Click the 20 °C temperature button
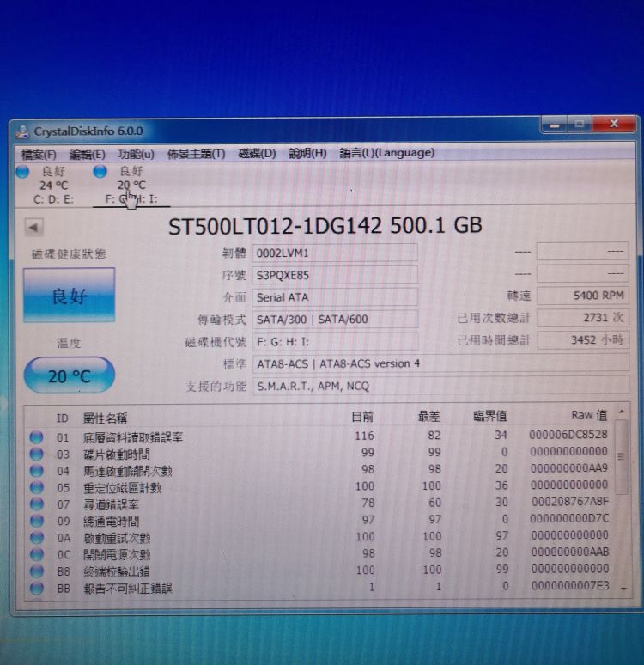This screenshot has width=644, height=665. [x=70, y=375]
